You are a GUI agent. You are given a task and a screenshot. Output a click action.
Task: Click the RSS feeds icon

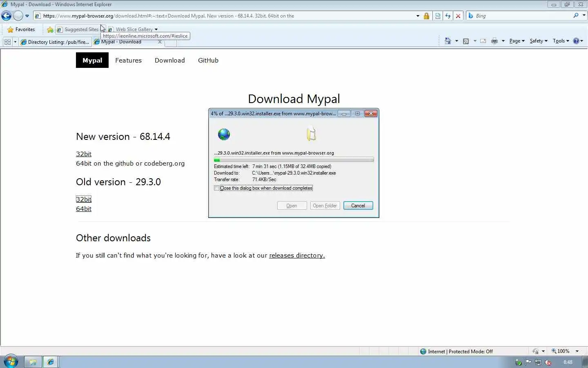[466, 41]
